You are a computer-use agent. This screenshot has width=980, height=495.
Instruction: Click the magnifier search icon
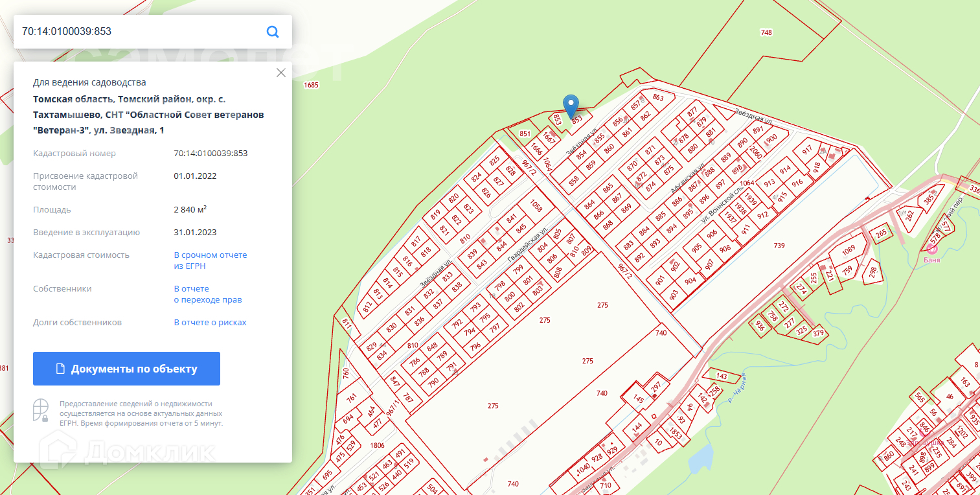pos(273,32)
